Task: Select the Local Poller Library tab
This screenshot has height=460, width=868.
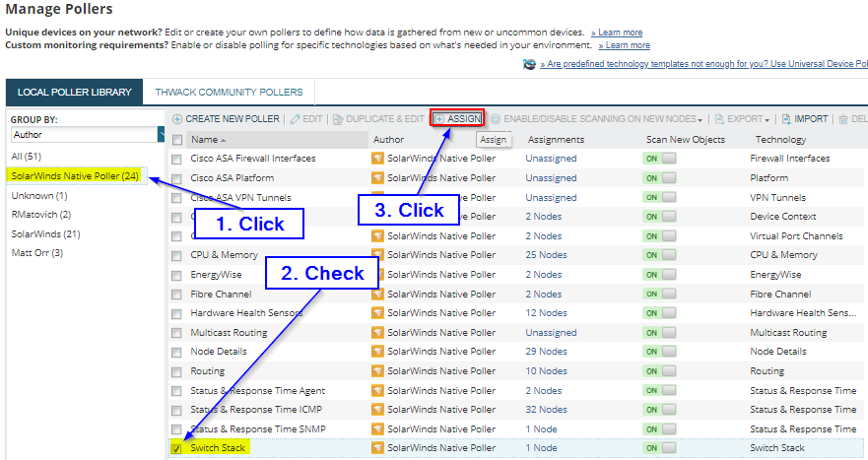Action: point(74,92)
